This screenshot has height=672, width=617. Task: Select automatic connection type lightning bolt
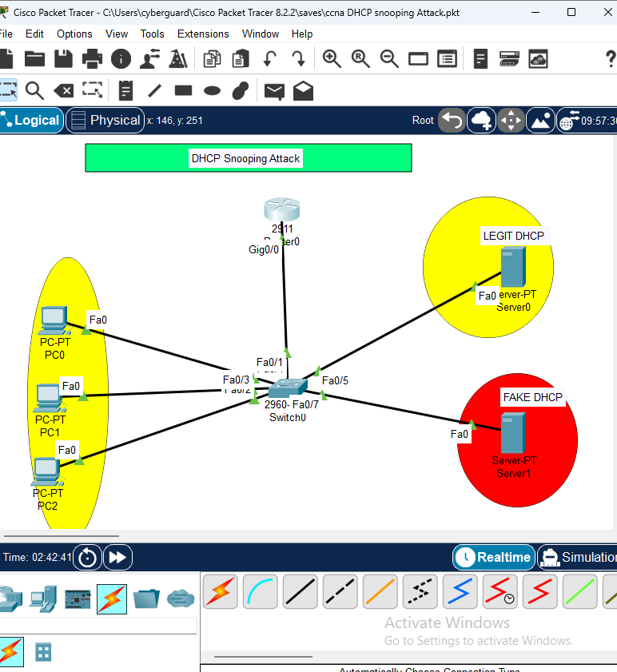221,591
